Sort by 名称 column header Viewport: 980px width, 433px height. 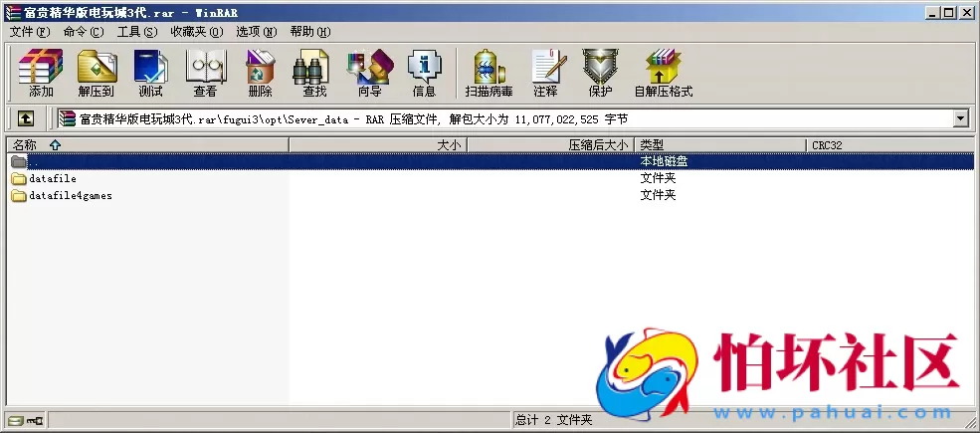pos(147,145)
